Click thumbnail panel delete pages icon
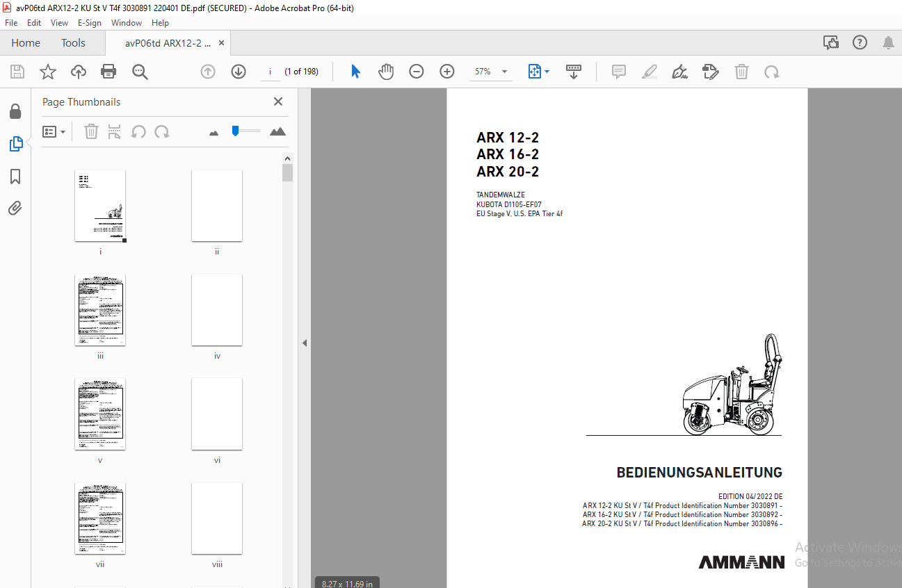This screenshot has width=902, height=588. (x=91, y=131)
